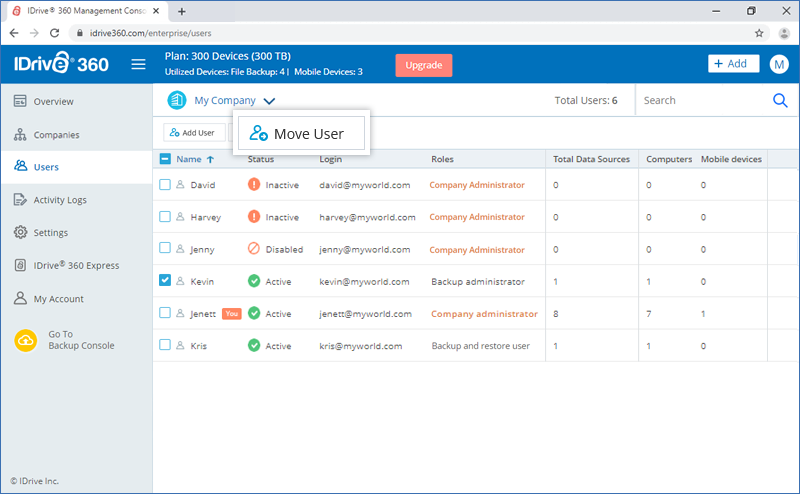Click the user icon beside Kris

[180, 345]
